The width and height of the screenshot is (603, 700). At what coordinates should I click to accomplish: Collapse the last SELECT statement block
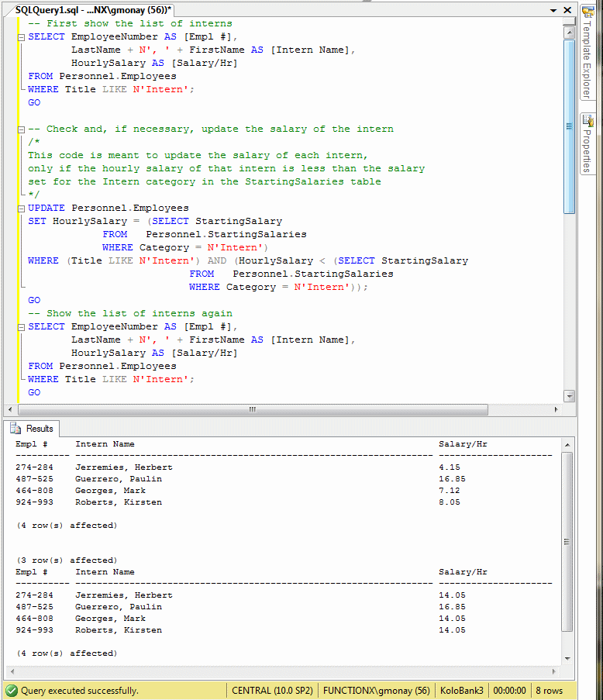pos(21,327)
